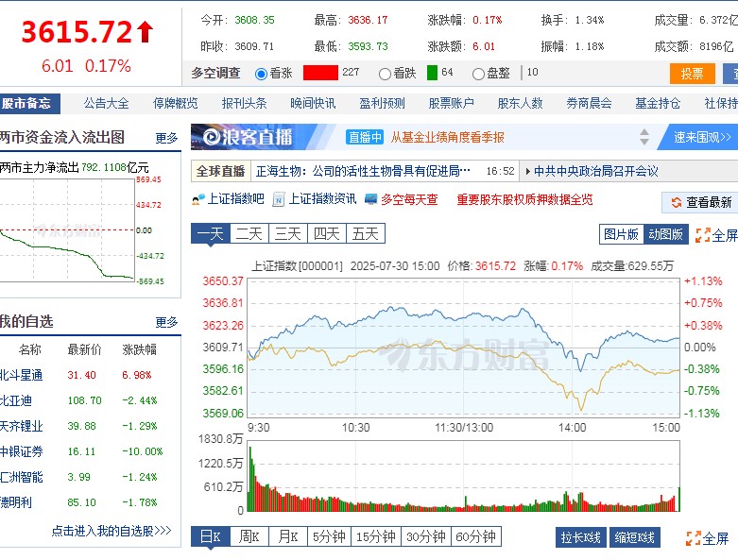Click the live banner up/down scroll arrows
Image resolution: width=738 pixels, height=560 pixels.
point(644,137)
